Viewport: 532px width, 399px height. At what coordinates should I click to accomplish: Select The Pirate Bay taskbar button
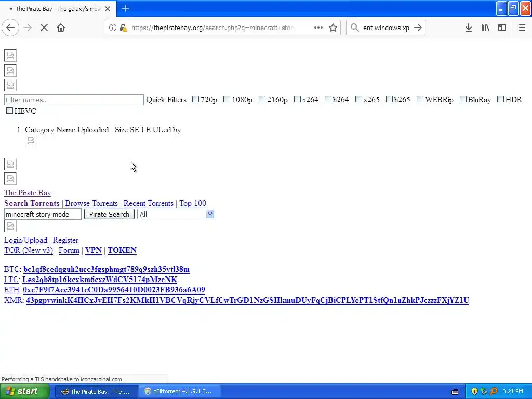96,391
